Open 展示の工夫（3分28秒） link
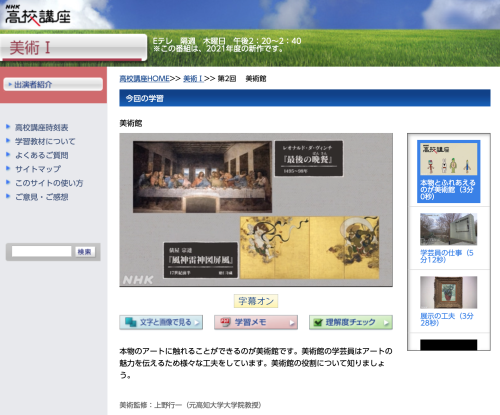 pyautogui.click(x=447, y=319)
